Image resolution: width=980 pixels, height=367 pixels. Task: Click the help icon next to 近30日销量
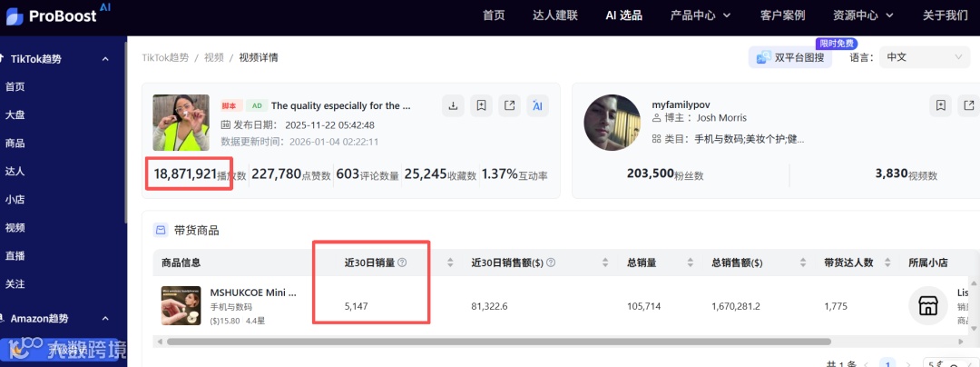[402, 263]
